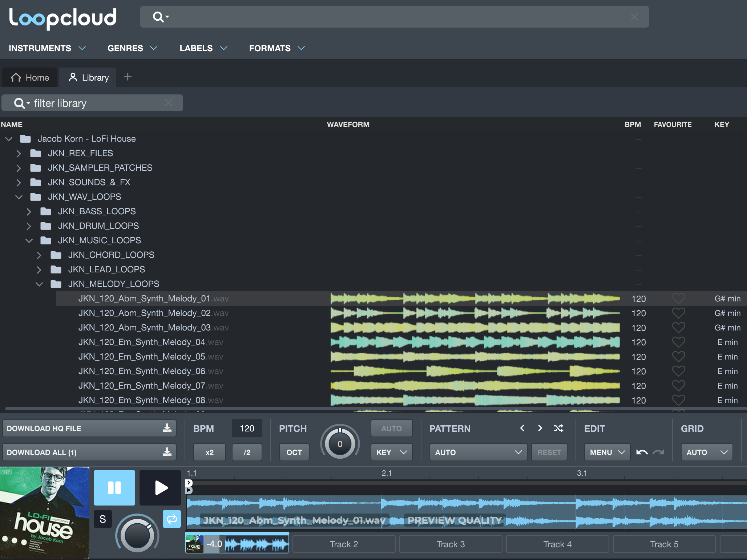Screen dimensions: 747x560
Task: Shuffle the pattern using the shuffle icon
Action: [x=559, y=428]
